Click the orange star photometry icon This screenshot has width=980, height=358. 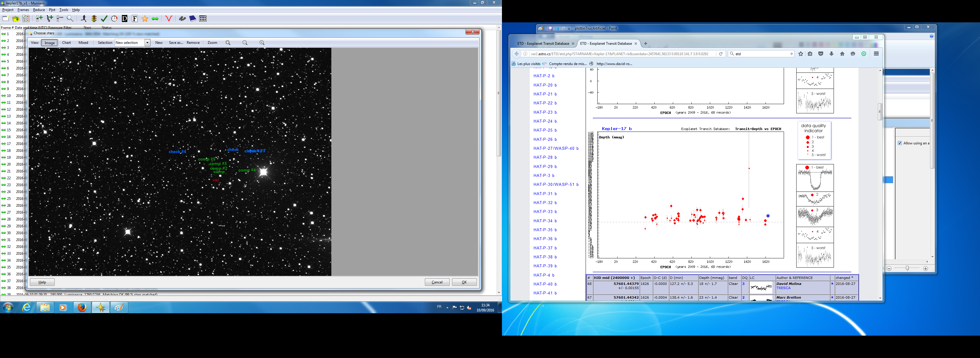click(x=145, y=18)
